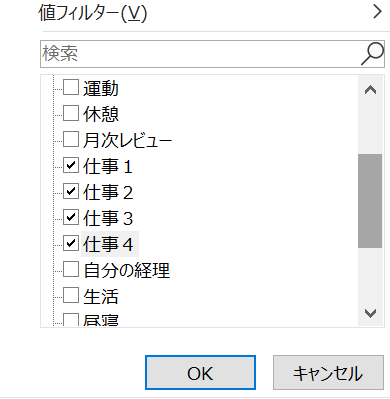Tick the 自分の経理 checkbox
The height and width of the screenshot is (399, 390).
(71, 269)
